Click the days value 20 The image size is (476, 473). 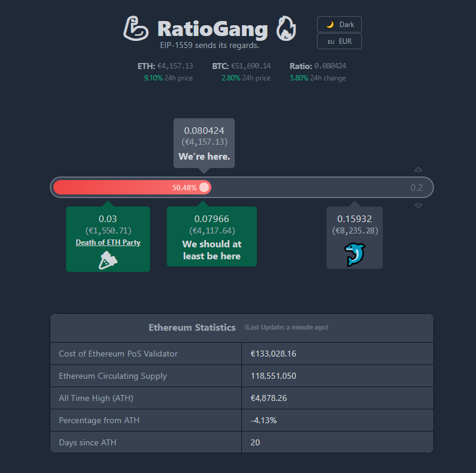coord(255,442)
